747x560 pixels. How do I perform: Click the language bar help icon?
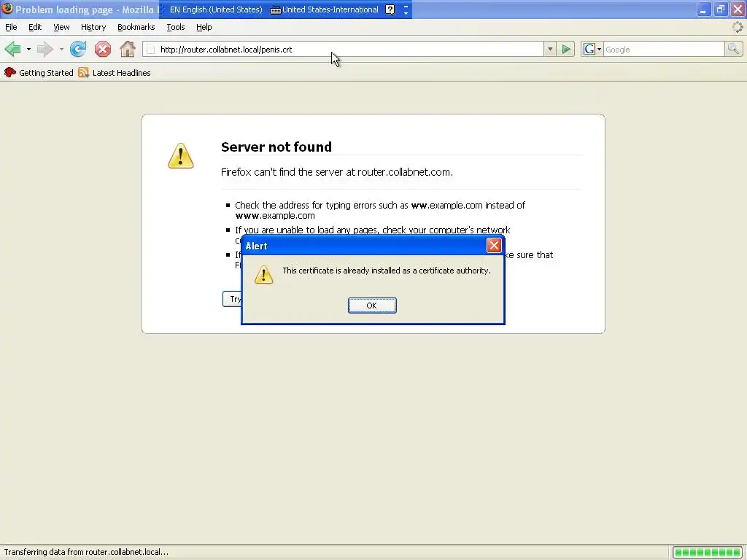point(390,9)
